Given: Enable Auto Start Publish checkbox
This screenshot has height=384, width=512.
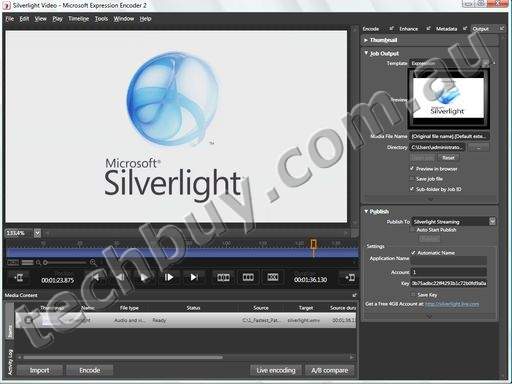Looking at the screenshot, I should click(413, 230).
